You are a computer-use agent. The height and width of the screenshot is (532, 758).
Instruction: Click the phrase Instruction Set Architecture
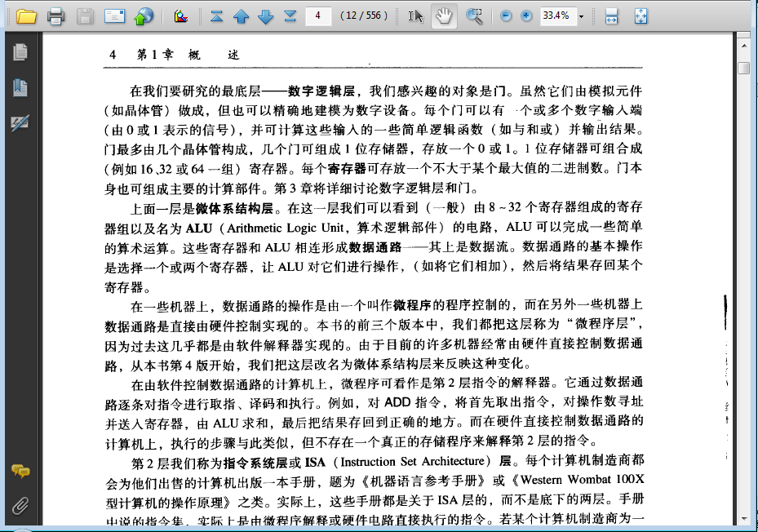click(412, 461)
